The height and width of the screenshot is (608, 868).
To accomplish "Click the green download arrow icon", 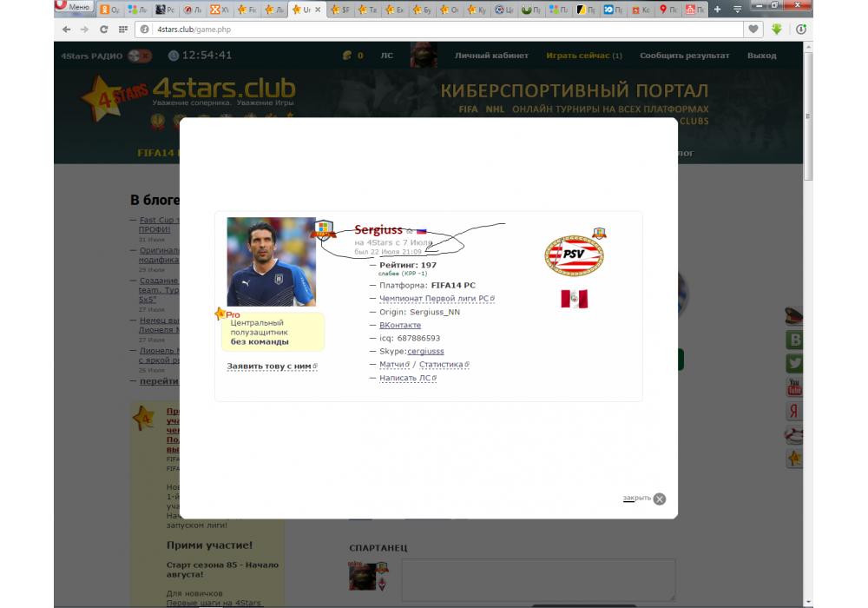I will [x=777, y=30].
